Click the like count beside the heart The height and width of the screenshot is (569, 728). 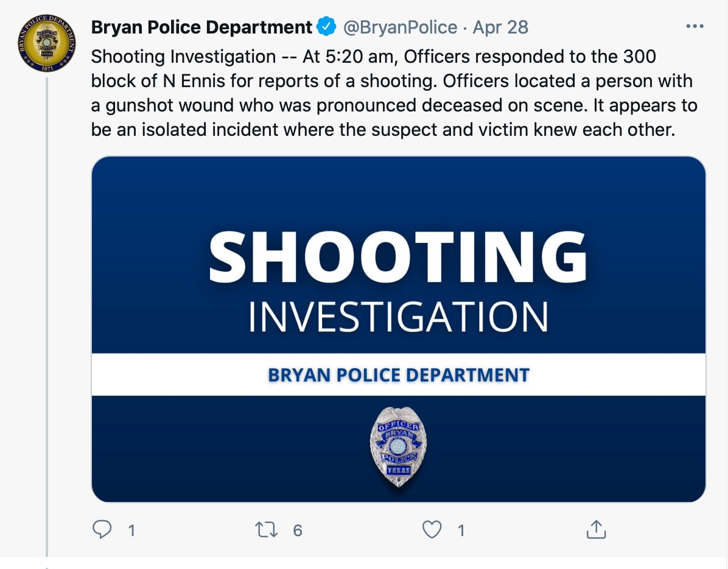(x=461, y=531)
